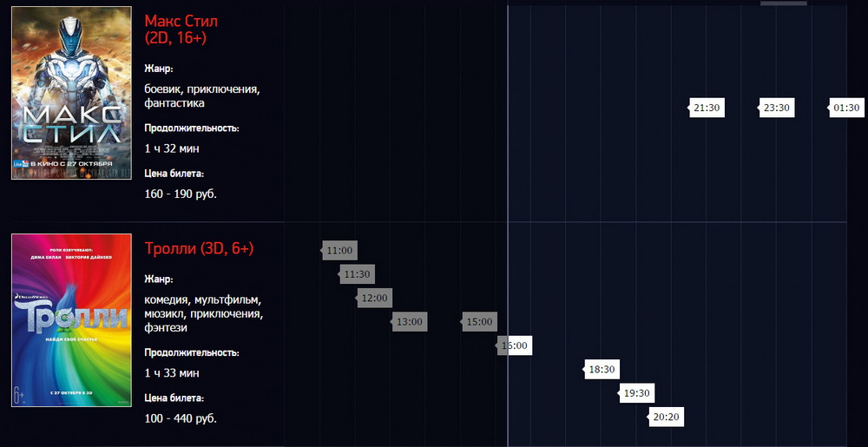The height and width of the screenshot is (447, 868).
Task: Click the gray scroll handle above the timetable
Action: click(783, 3)
